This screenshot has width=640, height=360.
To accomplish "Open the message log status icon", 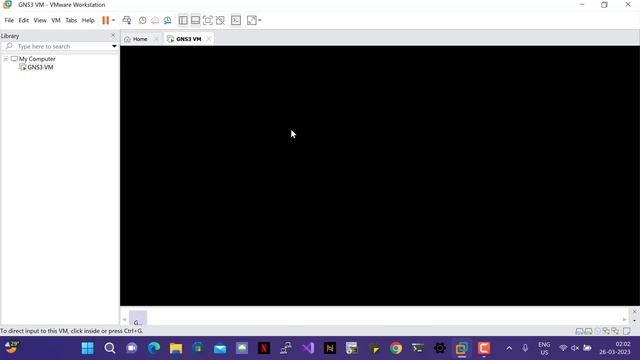I will [627, 331].
